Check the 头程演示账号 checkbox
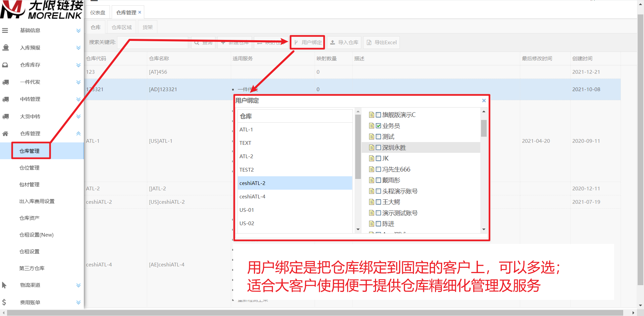The height and width of the screenshot is (316, 644). coord(378,191)
